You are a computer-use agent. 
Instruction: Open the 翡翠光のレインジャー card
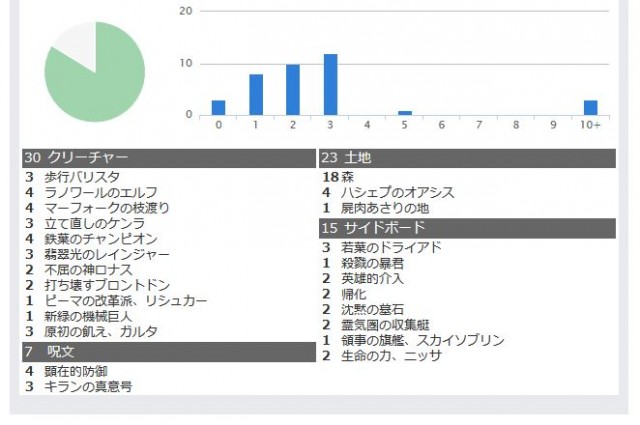[107, 255]
